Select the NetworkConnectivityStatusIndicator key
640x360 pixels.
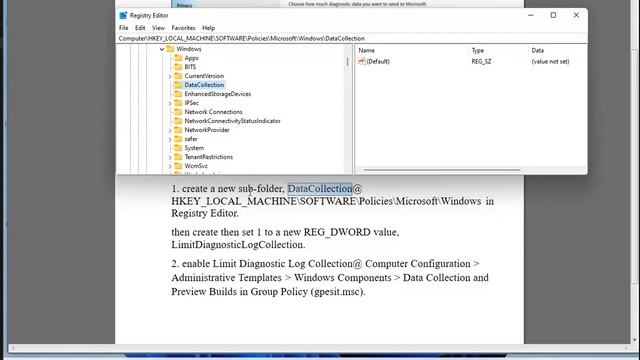click(232, 121)
